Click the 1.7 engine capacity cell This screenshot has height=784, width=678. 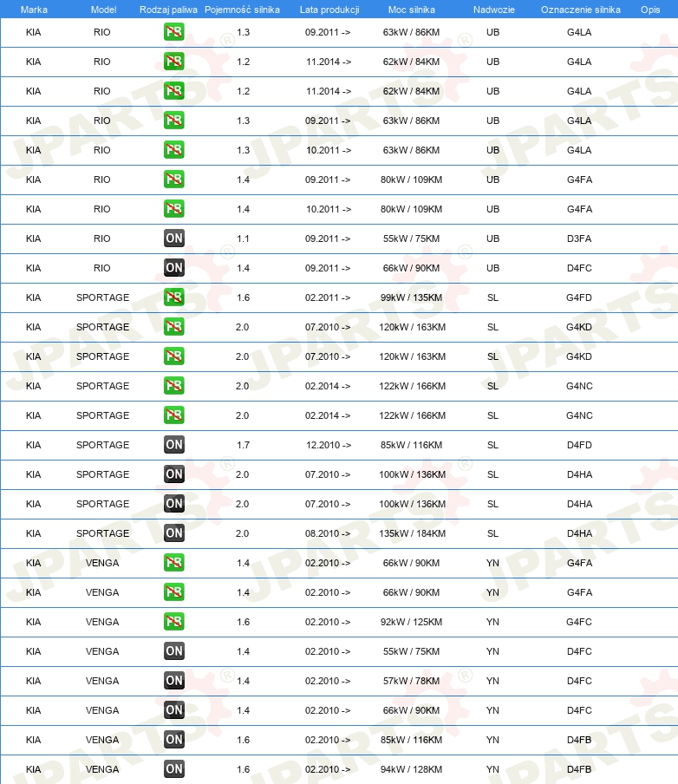(243, 445)
